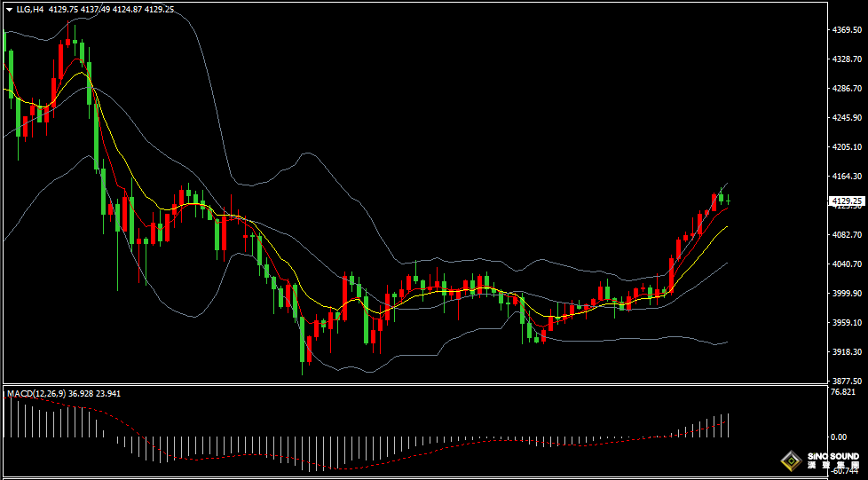Click the 4286.70 price scale label

coord(847,89)
